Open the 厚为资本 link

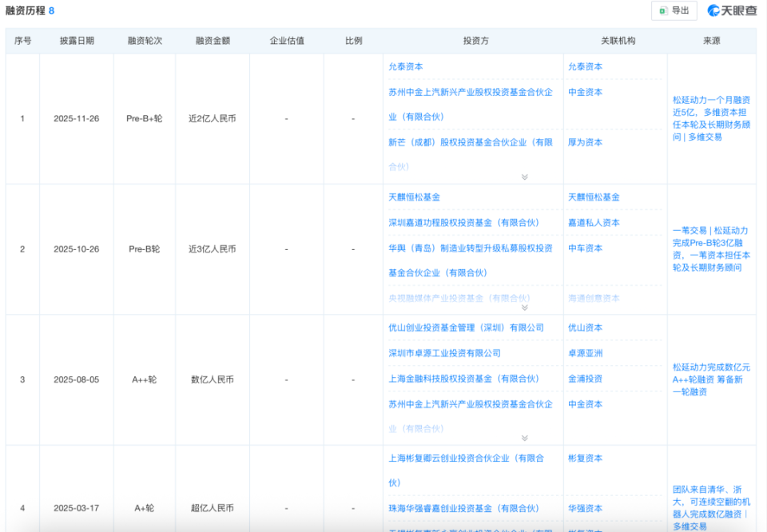tap(586, 142)
